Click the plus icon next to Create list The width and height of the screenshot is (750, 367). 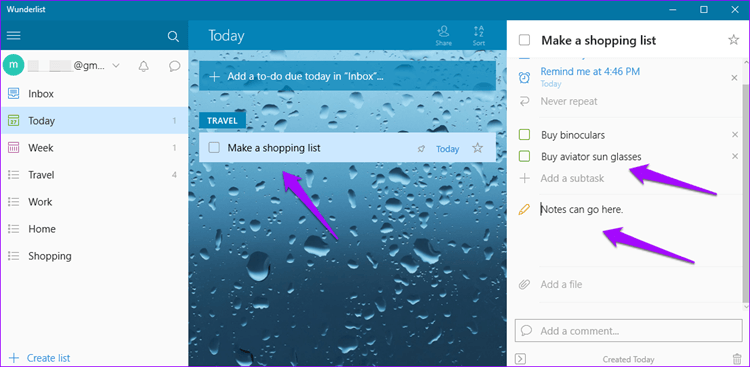point(14,358)
